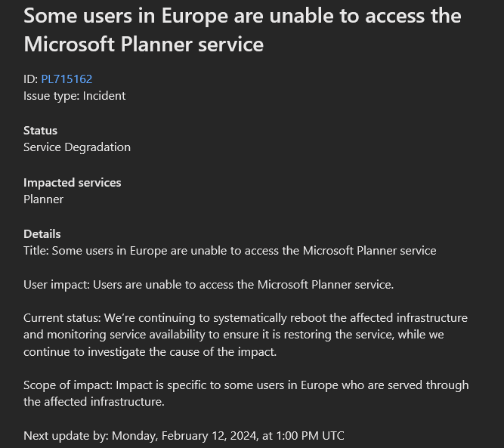
Task: Click the Next update by date line
Action: 184,436
